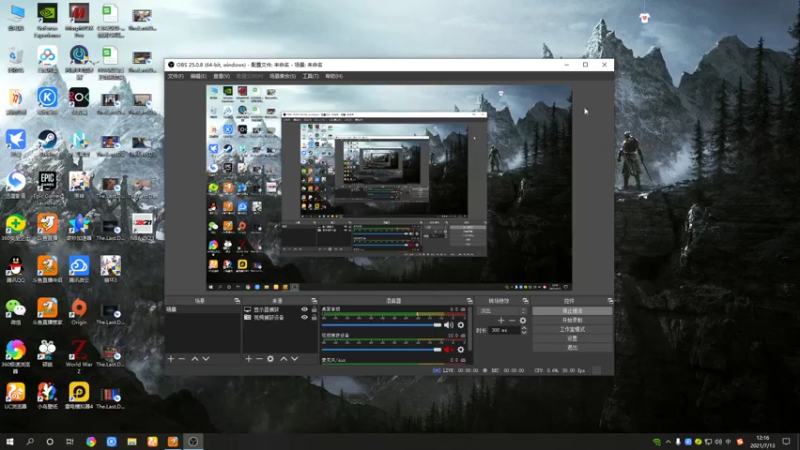800x450 pixels.
Task: Open Steam desktop shortcut
Action: (47, 143)
